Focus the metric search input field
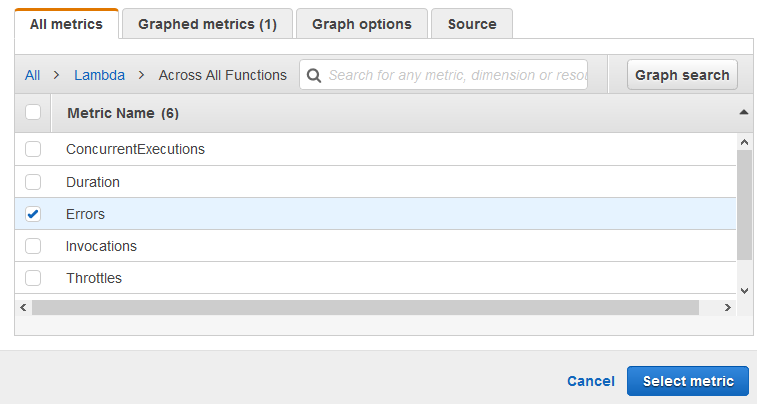Image resolution: width=757 pixels, height=404 pixels. pyautogui.click(x=455, y=75)
